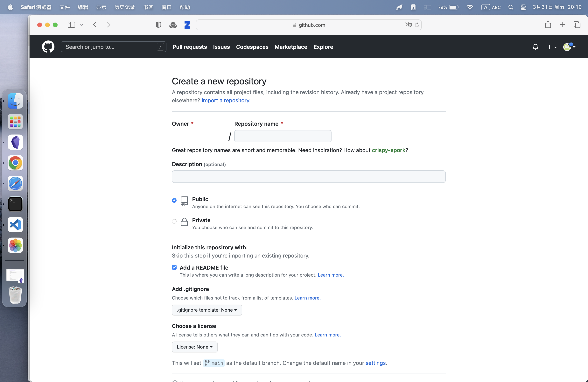Screen dimensions: 588x382
Task: Click the Pull requests navigation icon
Action: 189,47
